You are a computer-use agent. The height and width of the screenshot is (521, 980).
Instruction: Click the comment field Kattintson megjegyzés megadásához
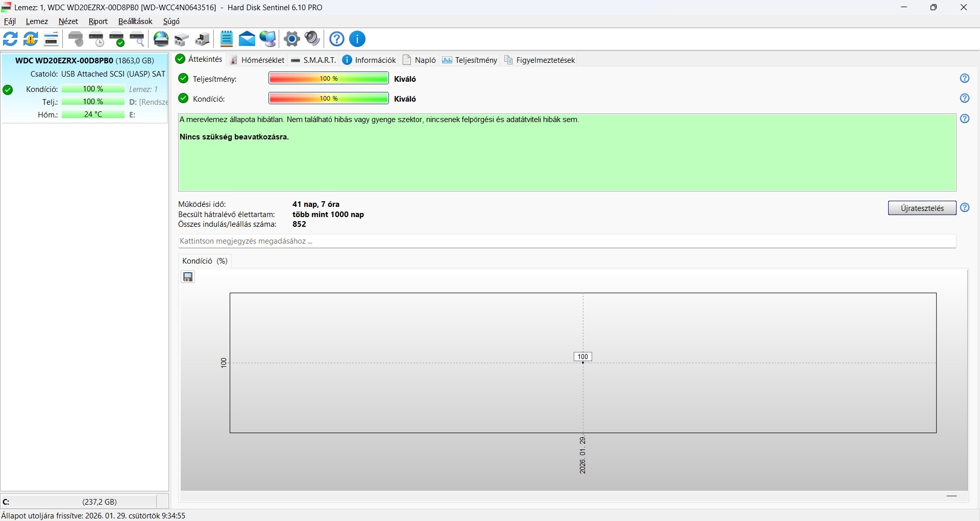tap(567, 241)
